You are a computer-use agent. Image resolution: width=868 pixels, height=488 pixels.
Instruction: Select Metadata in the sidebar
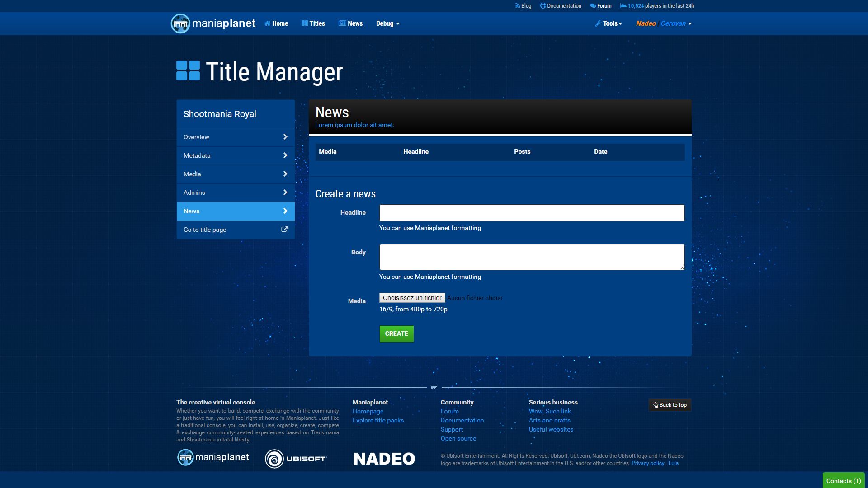[x=236, y=155]
